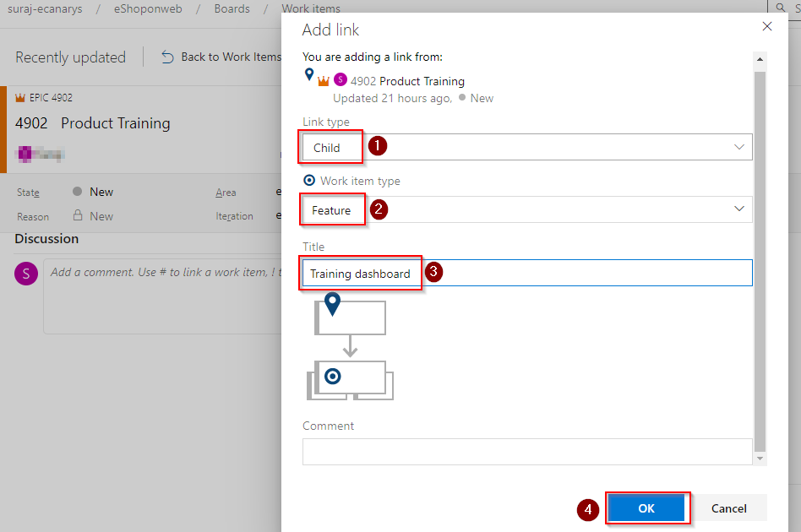Click the pin icon beside Product Training

tap(309, 74)
